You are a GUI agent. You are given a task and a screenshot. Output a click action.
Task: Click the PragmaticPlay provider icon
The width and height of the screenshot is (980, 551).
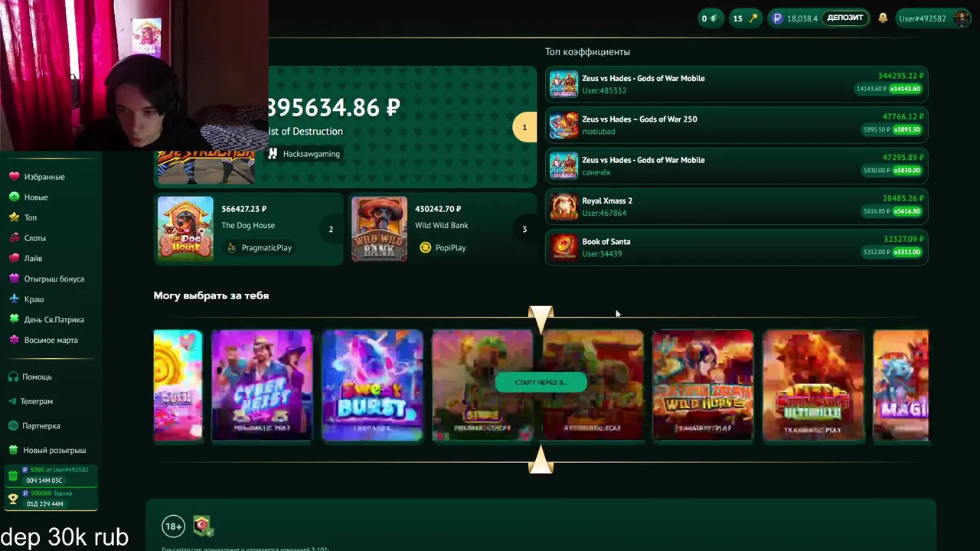(232, 248)
